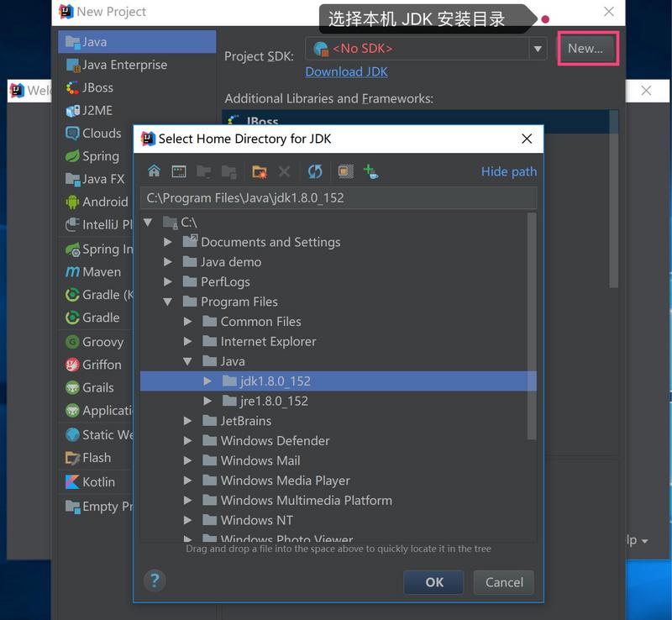This screenshot has height=620, width=672.
Task: Click the frameworks list scrollbar in New Project
Action: tap(614, 199)
